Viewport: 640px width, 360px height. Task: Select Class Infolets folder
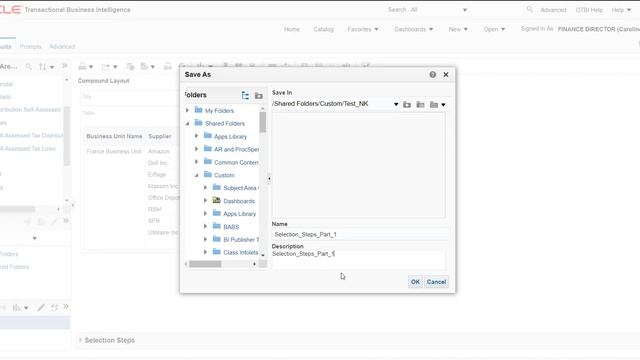240,253
